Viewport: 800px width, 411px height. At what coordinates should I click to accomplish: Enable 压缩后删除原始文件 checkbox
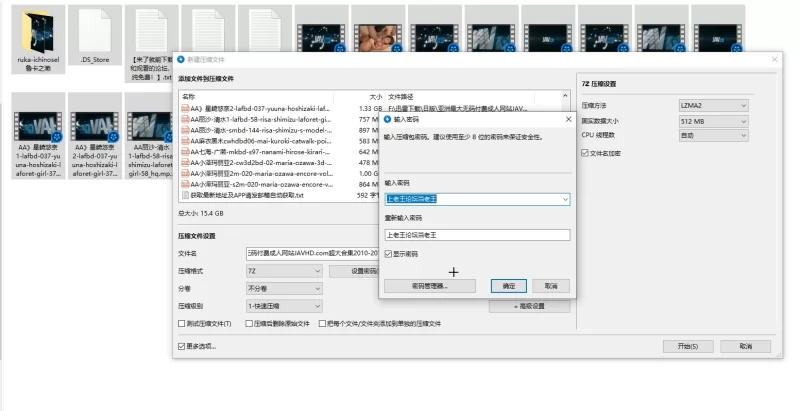tap(249, 323)
